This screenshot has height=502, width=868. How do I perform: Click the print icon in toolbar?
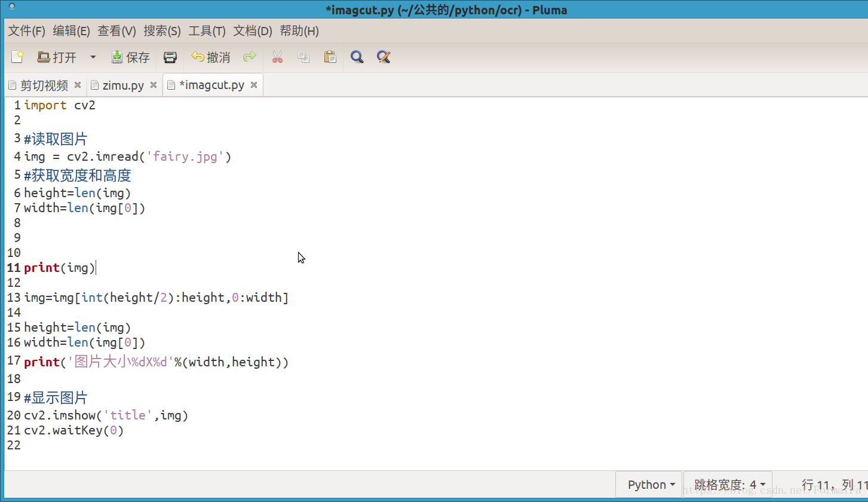170,57
